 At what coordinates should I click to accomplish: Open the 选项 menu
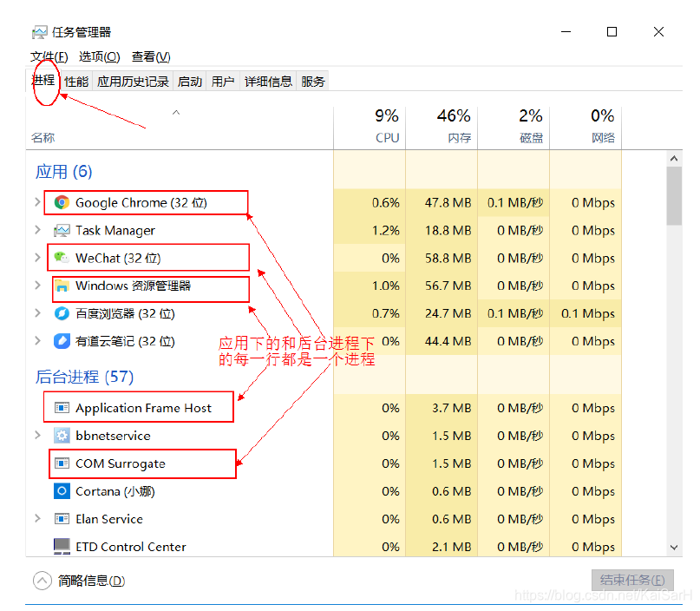tap(99, 56)
